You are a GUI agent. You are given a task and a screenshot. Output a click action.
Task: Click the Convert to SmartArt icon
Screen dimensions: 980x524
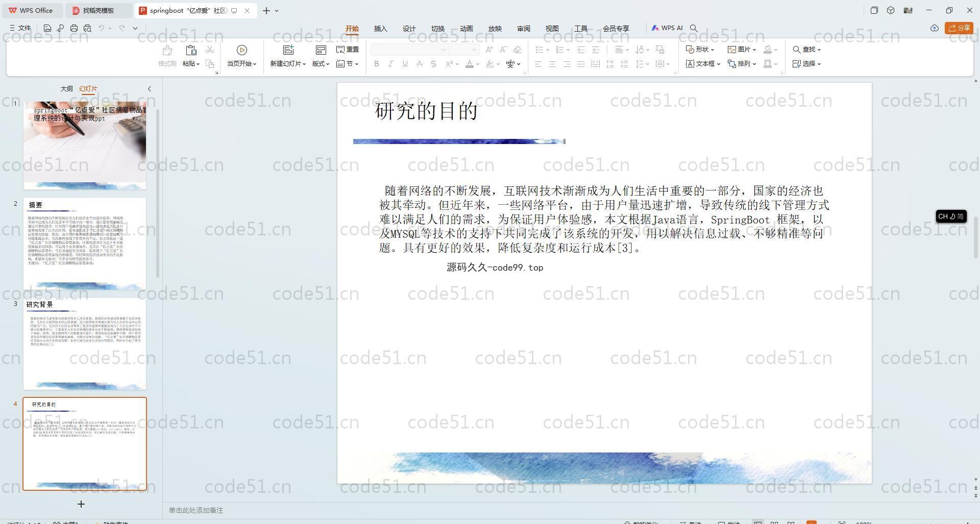660,50
